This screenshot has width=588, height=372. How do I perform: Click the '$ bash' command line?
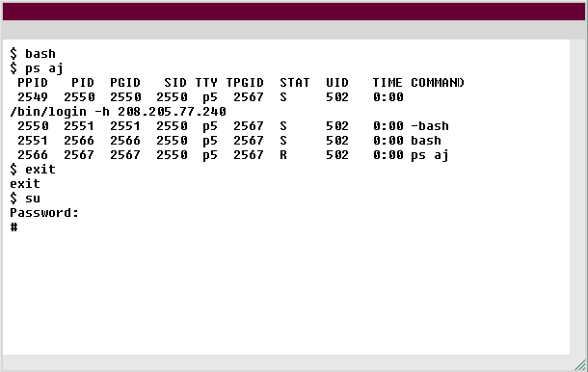point(33,54)
